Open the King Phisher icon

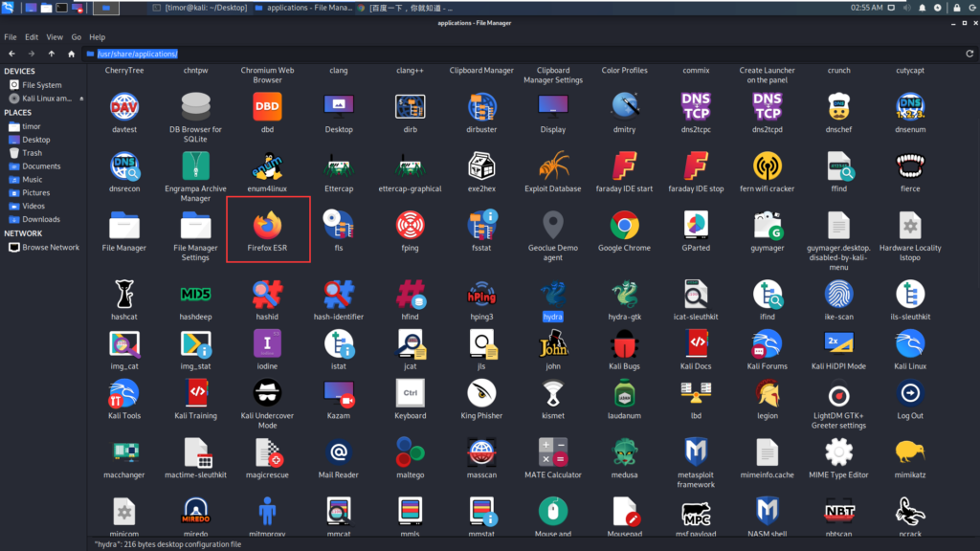(481, 393)
